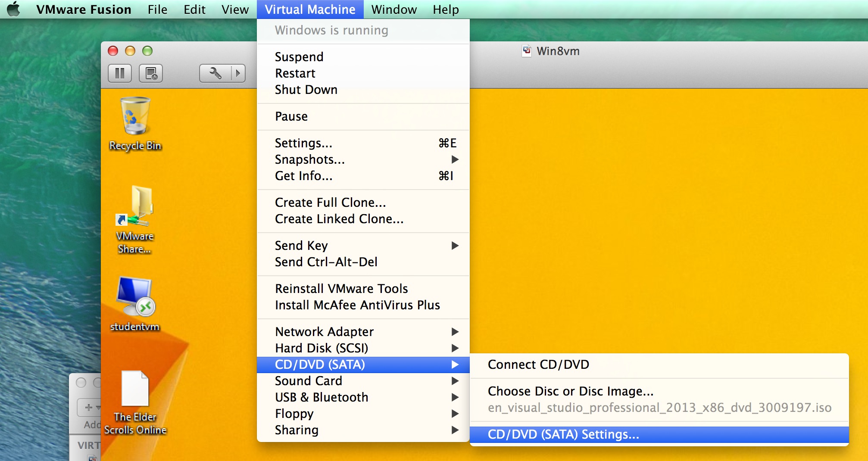Click Choose Disc or Disc Image…

(570, 391)
